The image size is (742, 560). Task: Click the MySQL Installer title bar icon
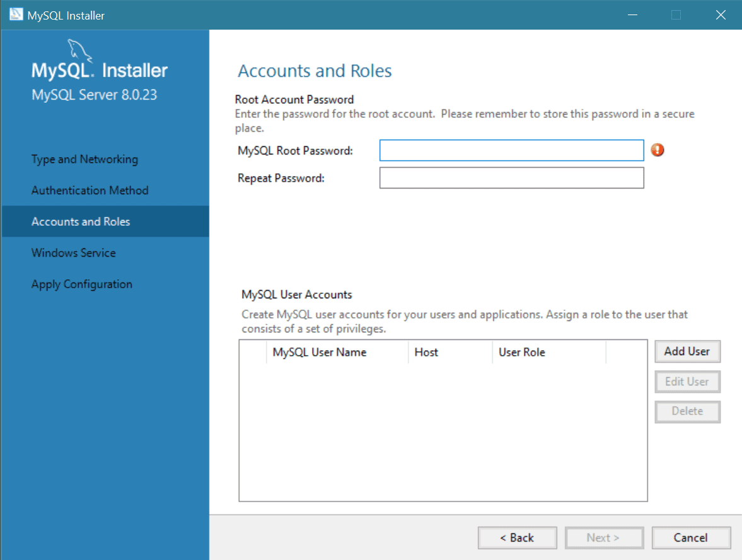(16, 15)
